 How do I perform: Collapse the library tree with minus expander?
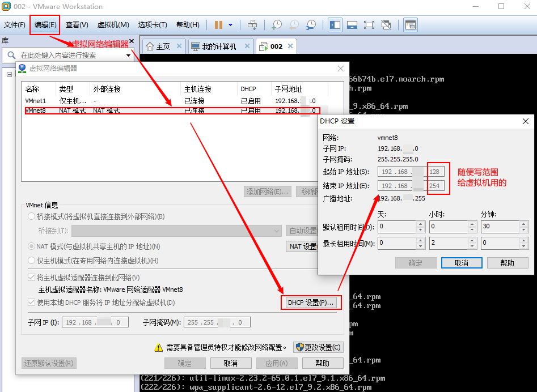[x=9, y=74]
